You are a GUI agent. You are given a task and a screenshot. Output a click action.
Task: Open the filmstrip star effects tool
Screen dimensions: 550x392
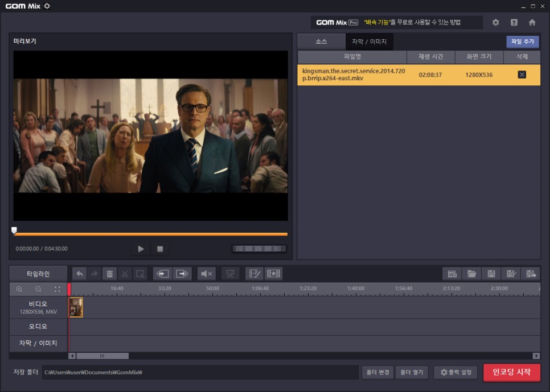click(274, 274)
